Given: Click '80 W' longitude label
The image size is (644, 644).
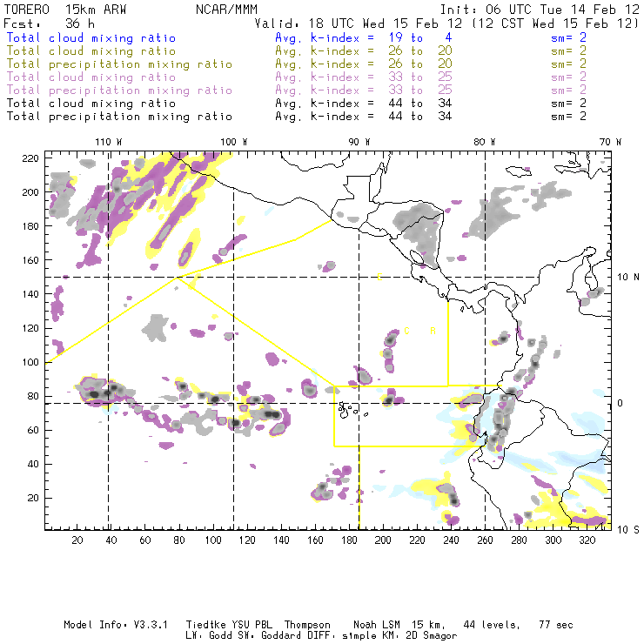Looking at the screenshot, I should tap(485, 142).
